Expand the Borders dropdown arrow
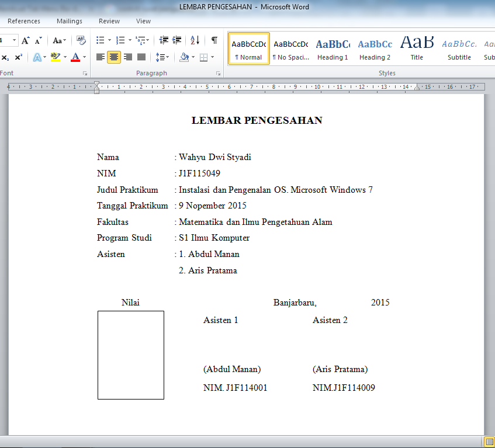The width and height of the screenshot is (495, 448). click(213, 57)
